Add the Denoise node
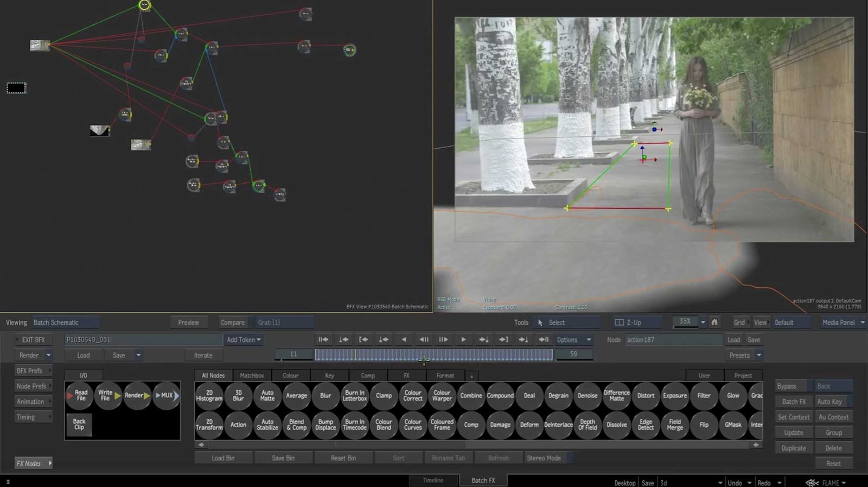Viewport: 868px width, 487px height. tap(588, 395)
